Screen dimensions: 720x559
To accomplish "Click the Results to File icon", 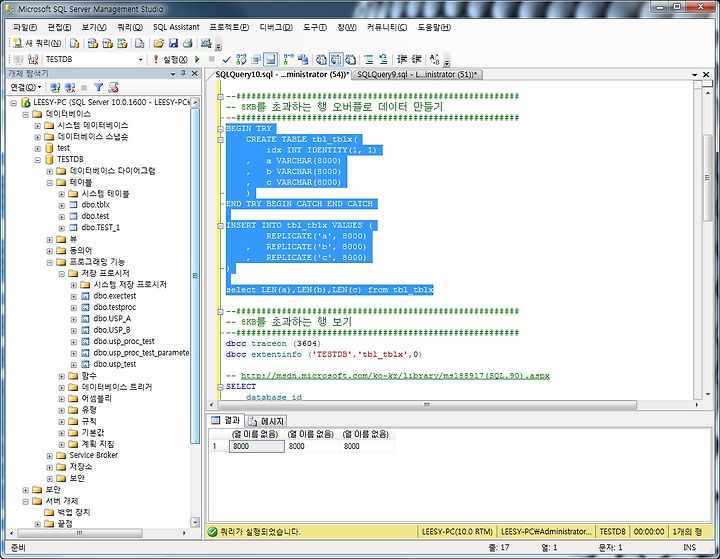I will click(x=351, y=59).
